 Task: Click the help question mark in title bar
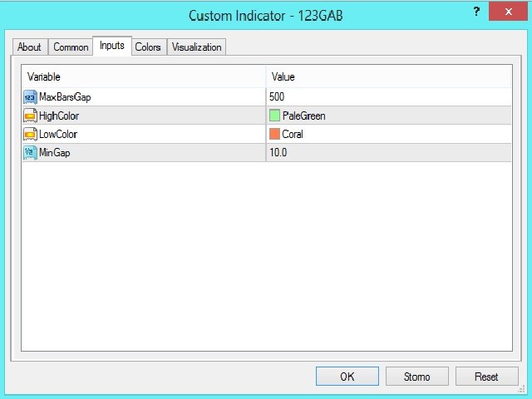475,12
